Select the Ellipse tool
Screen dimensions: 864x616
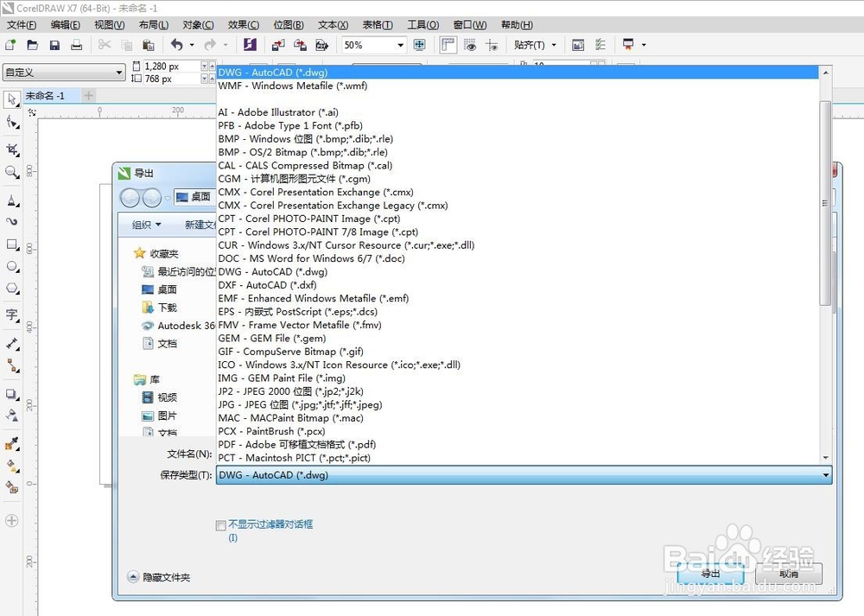coord(11,267)
